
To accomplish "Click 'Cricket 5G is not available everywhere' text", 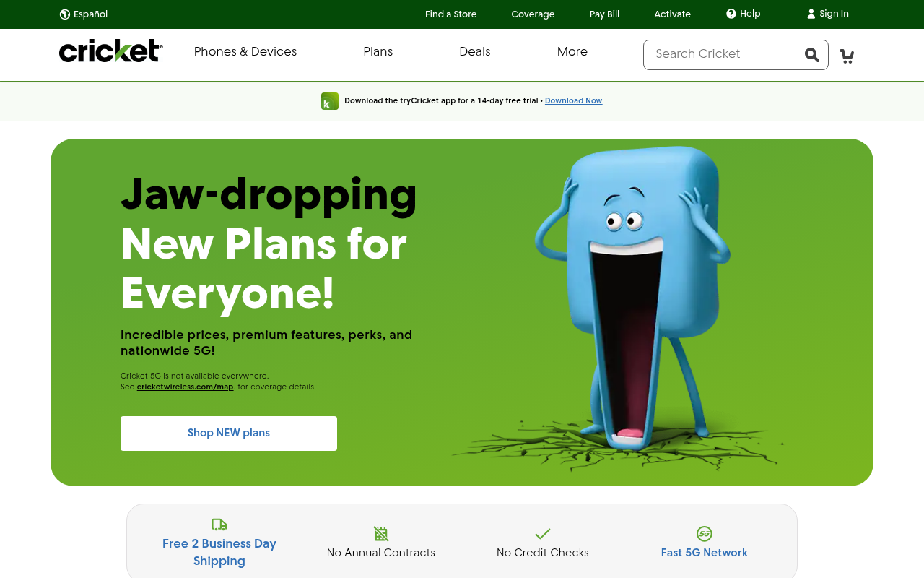I will pos(195,376).
